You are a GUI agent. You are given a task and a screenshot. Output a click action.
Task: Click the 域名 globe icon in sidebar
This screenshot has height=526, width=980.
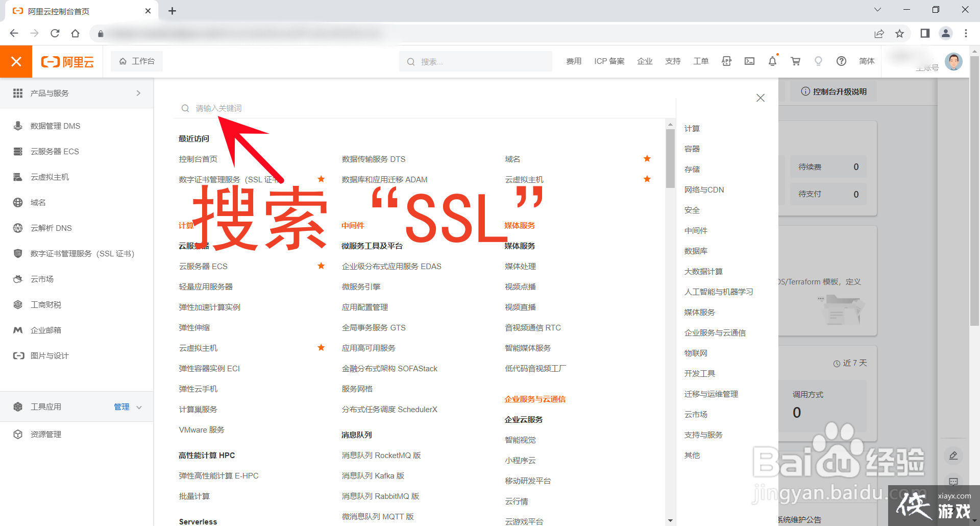click(x=18, y=202)
